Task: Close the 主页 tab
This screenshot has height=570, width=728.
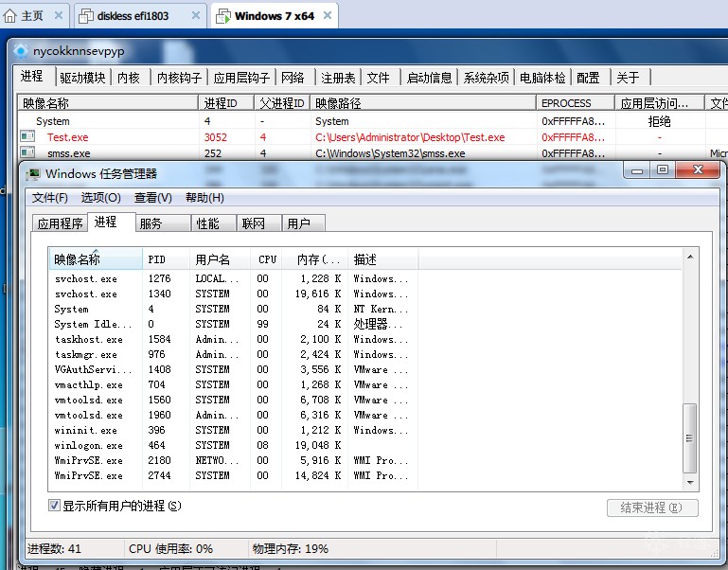Action: (x=59, y=15)
